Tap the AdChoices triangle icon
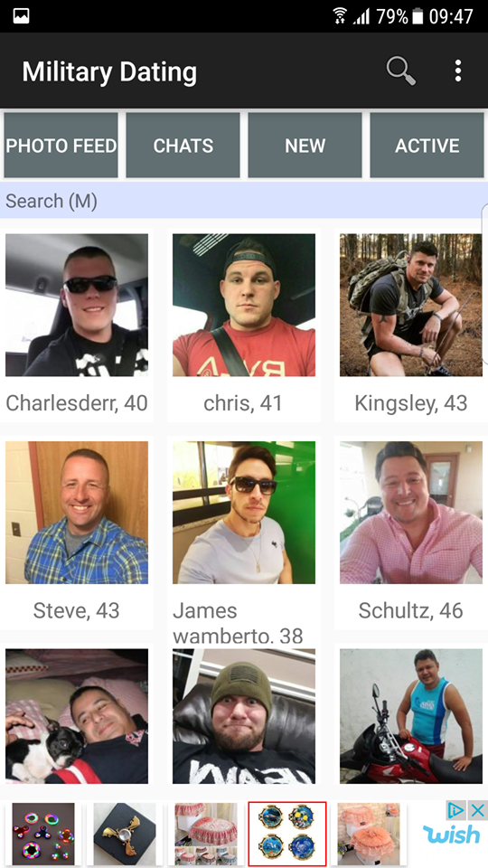Viewport: 488px width, 868px height. tap(455, 811)
